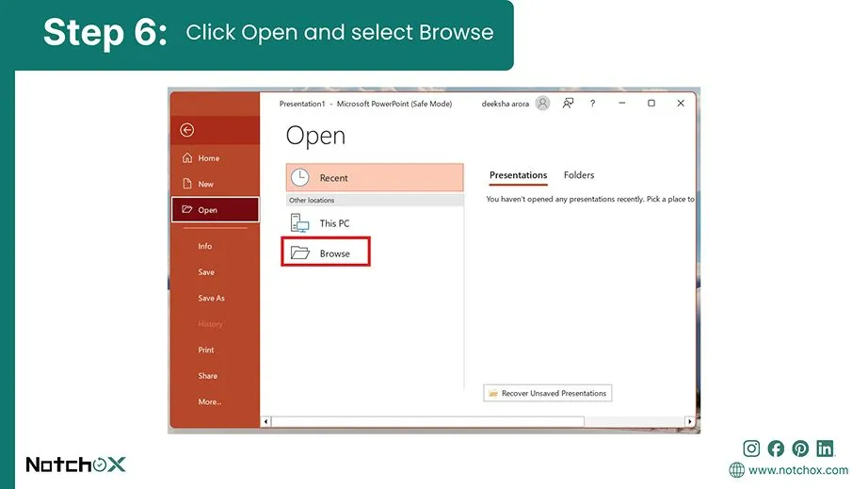Click the Pinterest icon in the footer
This screenshot has width=868, height=489.
800,448
